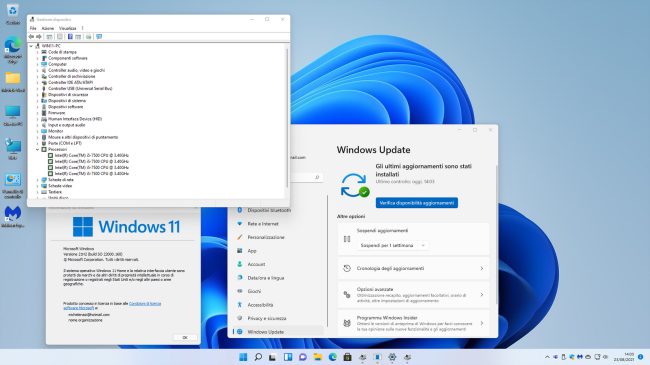The height and width of the screenshot is (365, 650).
Task: Open the yellow folder desktop icon
Action: tap(12, 82)
